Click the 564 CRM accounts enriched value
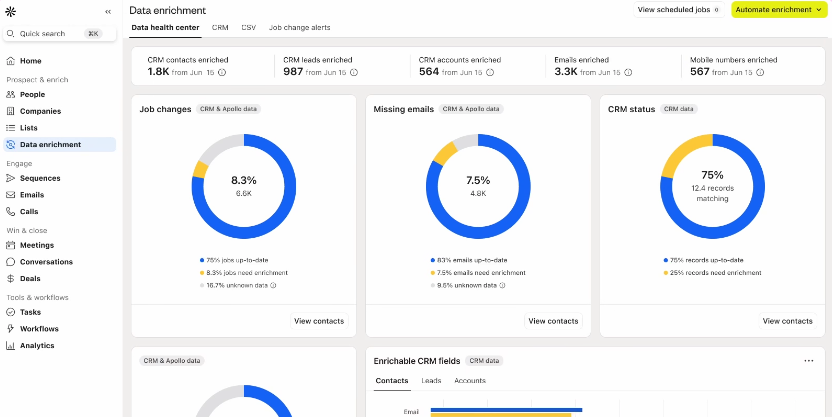This screenshot has width=832, height=417. click(429, 72)
